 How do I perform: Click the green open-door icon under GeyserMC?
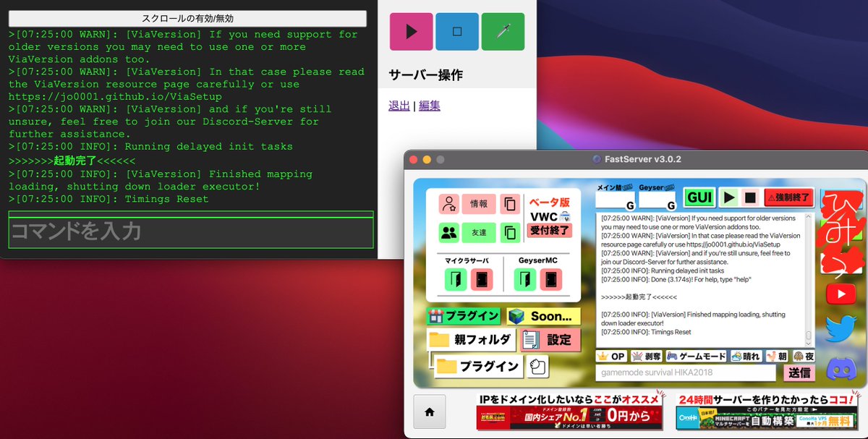pos(525,279)
